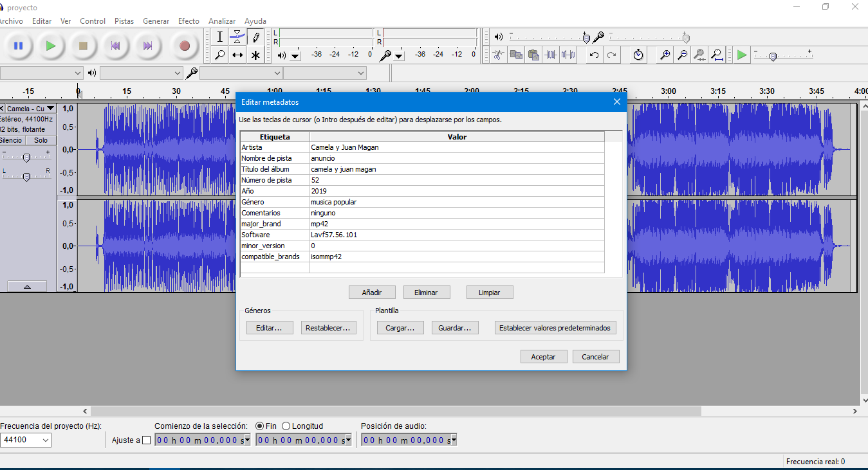Image resolution: width=868 pixels, height=470 pixels.
Task: Click the Stop transport button
Action: [83, 46]
